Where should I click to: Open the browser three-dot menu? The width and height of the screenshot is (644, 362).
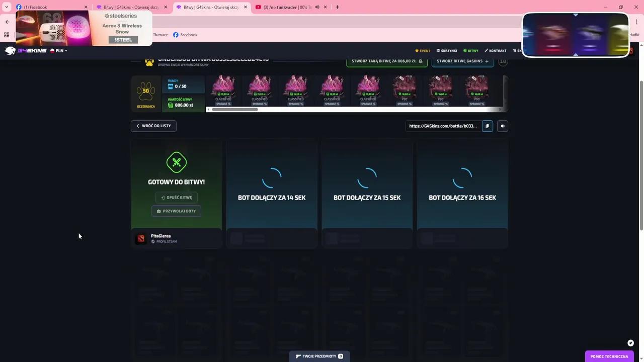coord(636,22)
